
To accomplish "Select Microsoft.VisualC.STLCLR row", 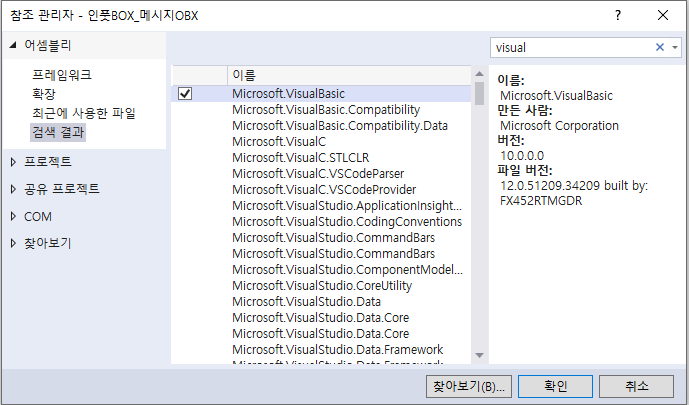I will click(321, 158).
